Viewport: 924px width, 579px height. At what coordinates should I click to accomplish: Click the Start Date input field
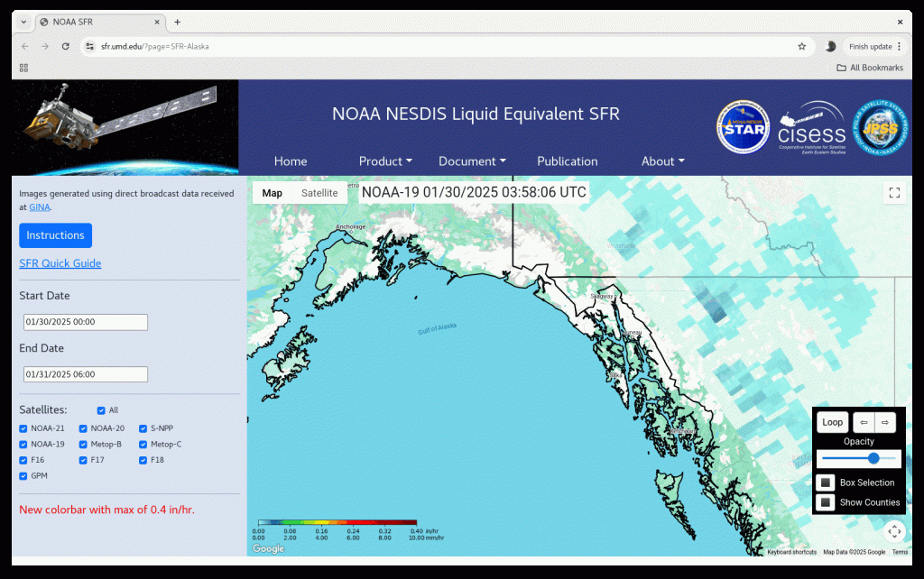pos(86,322)
